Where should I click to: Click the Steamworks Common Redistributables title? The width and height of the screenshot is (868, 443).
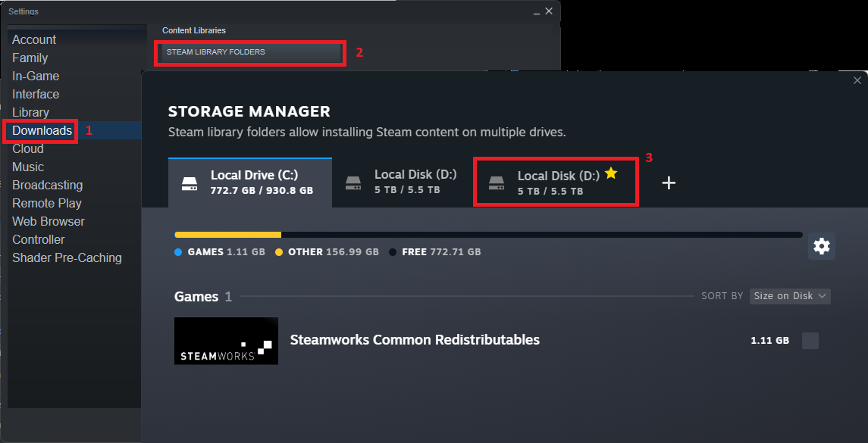tap(415, 340)
